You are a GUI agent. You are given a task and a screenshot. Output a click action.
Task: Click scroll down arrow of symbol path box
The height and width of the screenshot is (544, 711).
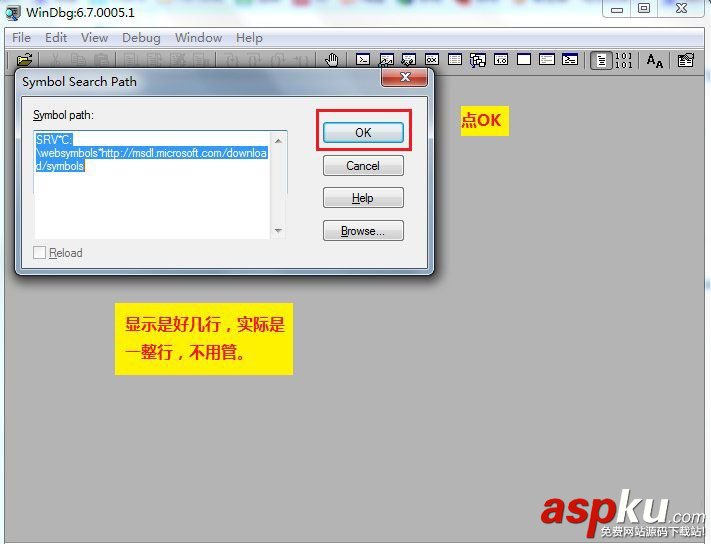pyautogui.click(x=278, y=230)
